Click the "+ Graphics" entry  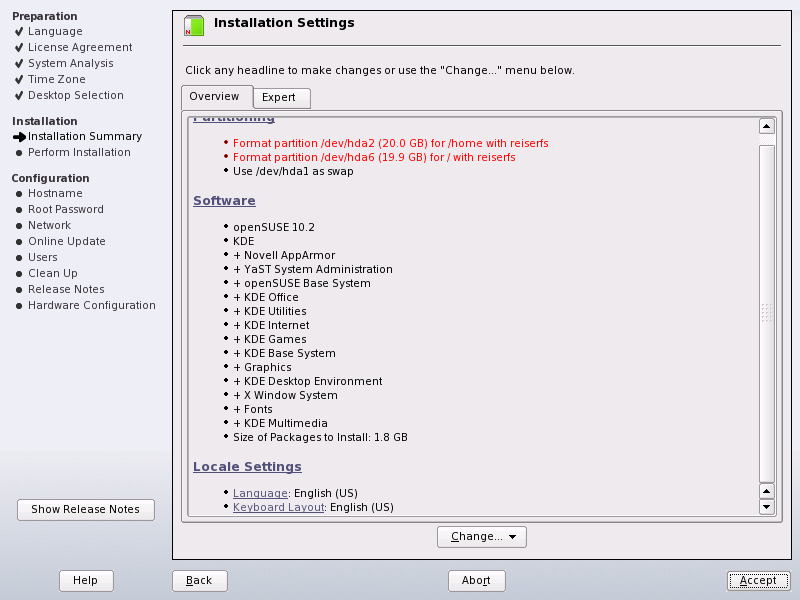[x=262, y=367]
